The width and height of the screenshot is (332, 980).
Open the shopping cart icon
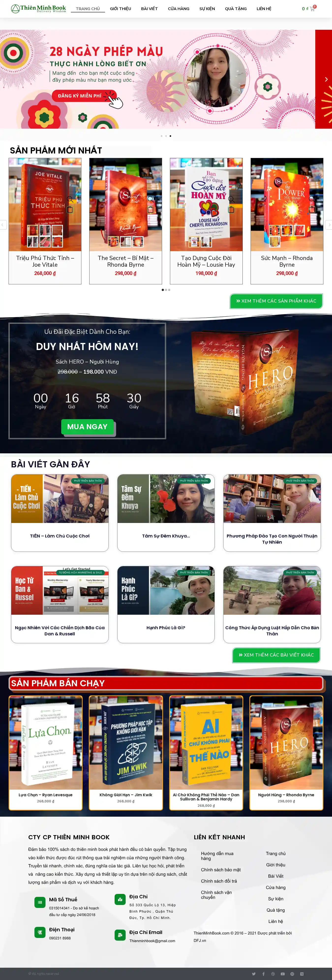312,9
